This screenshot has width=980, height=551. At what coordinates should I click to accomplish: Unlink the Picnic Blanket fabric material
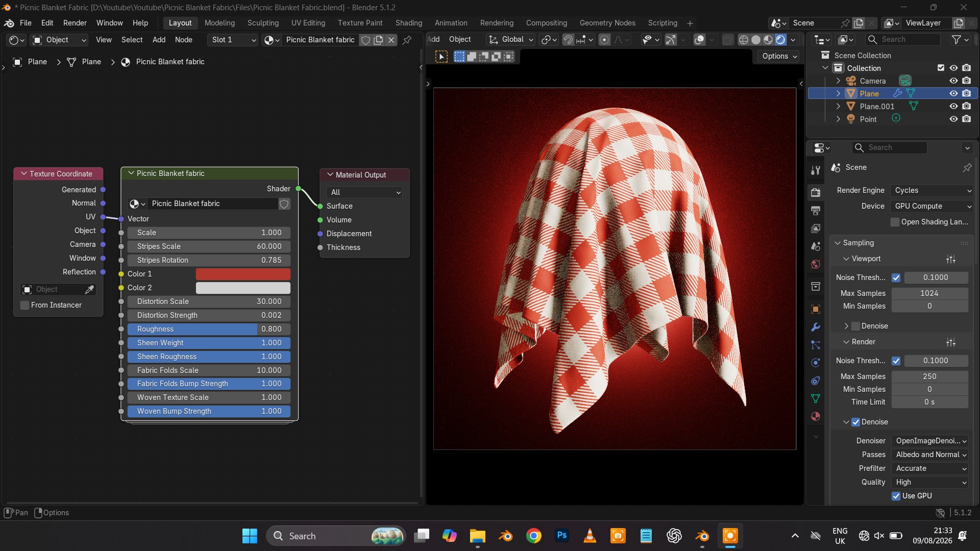pos(391,40)
